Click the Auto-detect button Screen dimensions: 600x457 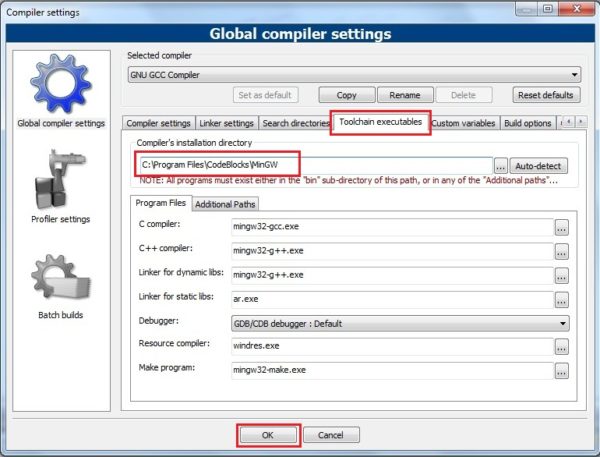[x=538, y=166]
